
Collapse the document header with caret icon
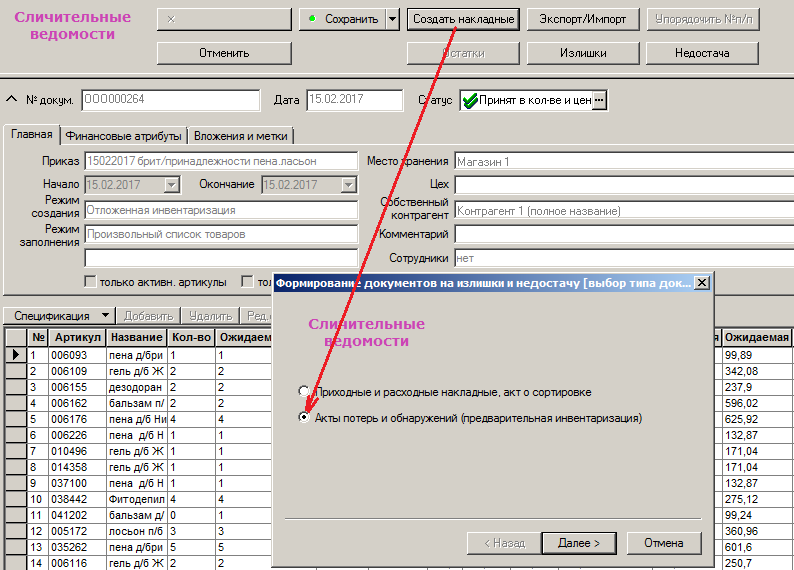click(11, 99)
